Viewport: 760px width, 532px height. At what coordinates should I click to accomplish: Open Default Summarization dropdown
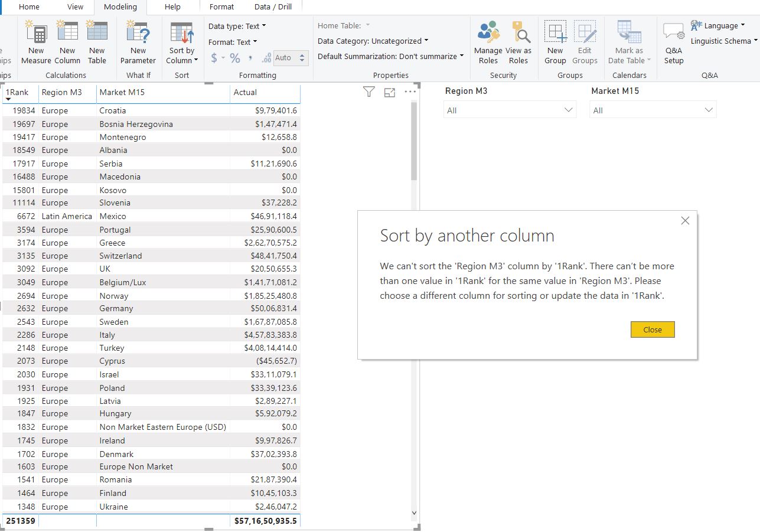point(391,56)
